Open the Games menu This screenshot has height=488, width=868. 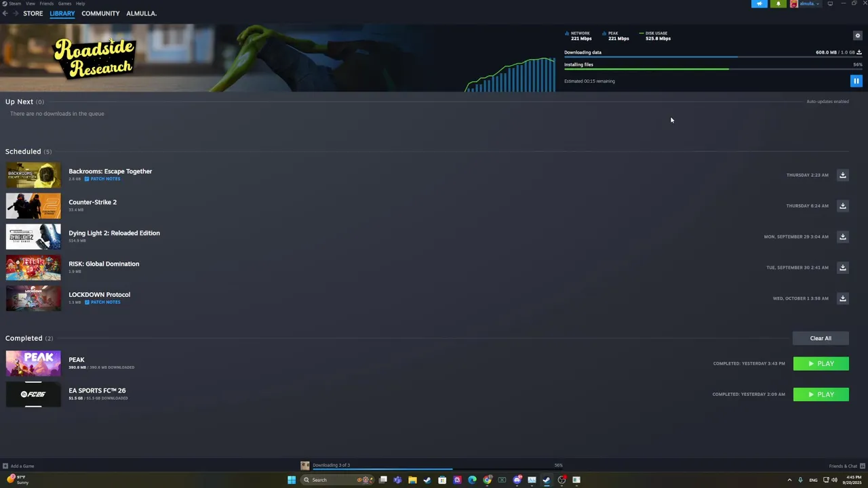point(65,3)
